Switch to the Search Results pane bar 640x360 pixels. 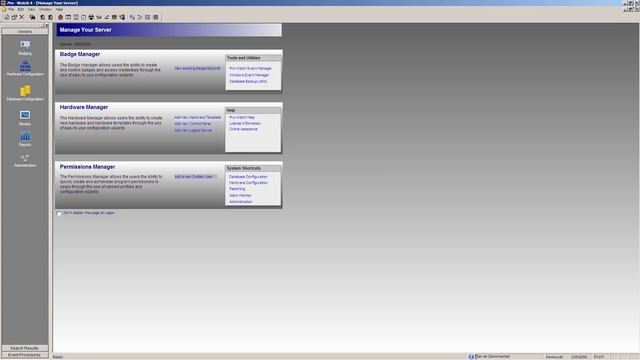tap(24, 348)
